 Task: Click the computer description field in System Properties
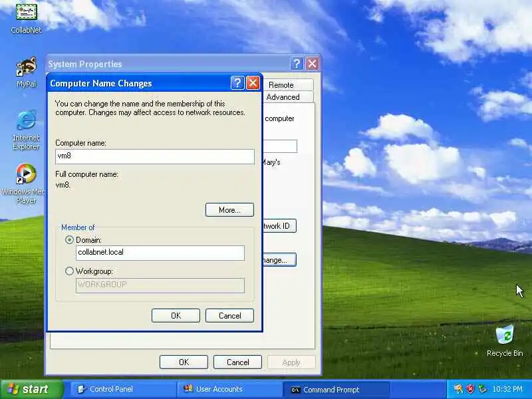point(280,146)
